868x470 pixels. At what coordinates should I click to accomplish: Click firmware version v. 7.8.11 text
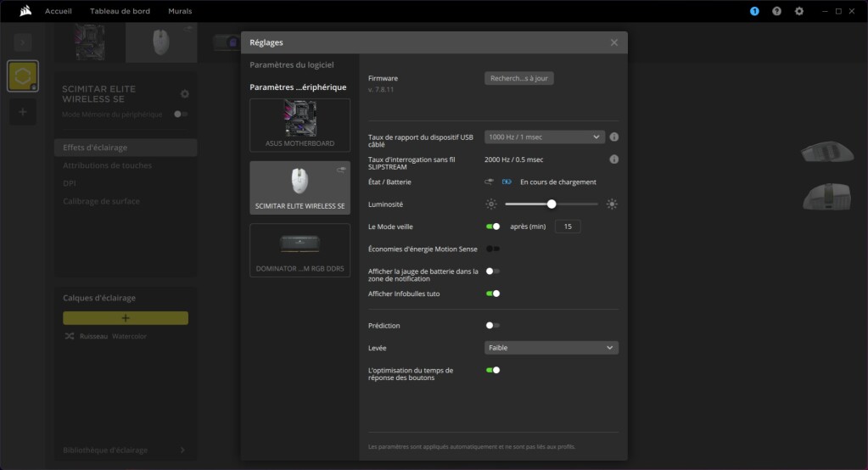(381, 89)
